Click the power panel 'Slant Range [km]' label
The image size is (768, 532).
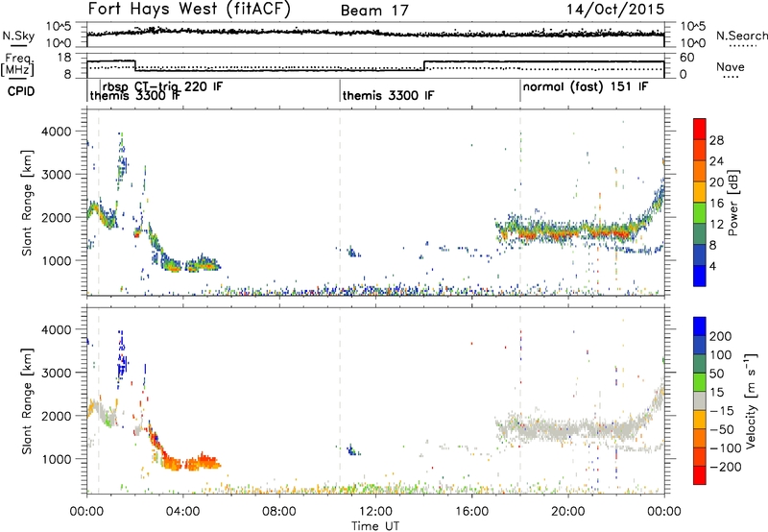27,203
